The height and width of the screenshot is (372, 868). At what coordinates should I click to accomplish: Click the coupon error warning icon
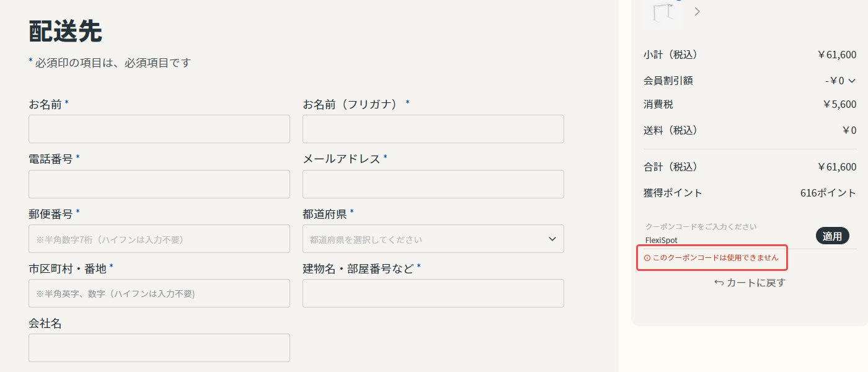click(647, 257)
